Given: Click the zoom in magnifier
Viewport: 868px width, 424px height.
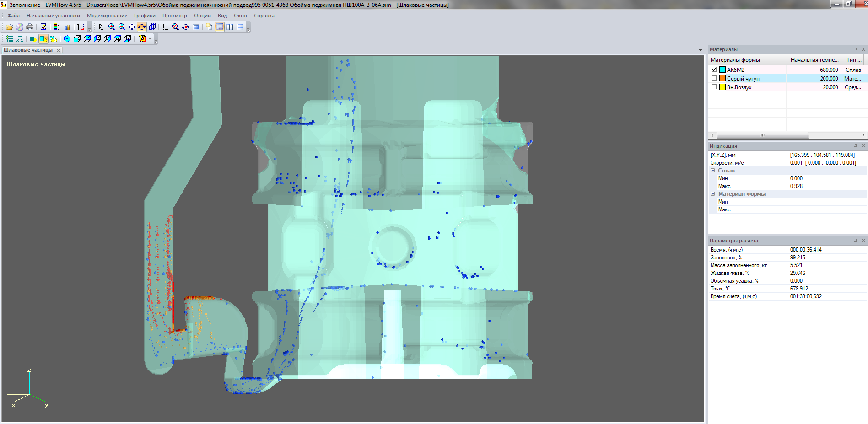Looking at the screenshot, I should click(x=112, y=27).
